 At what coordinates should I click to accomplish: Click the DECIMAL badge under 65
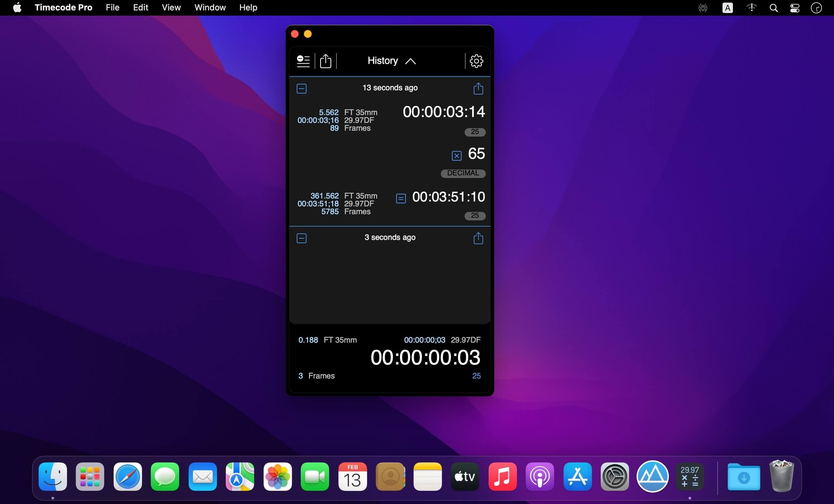(x=463, y=173)
